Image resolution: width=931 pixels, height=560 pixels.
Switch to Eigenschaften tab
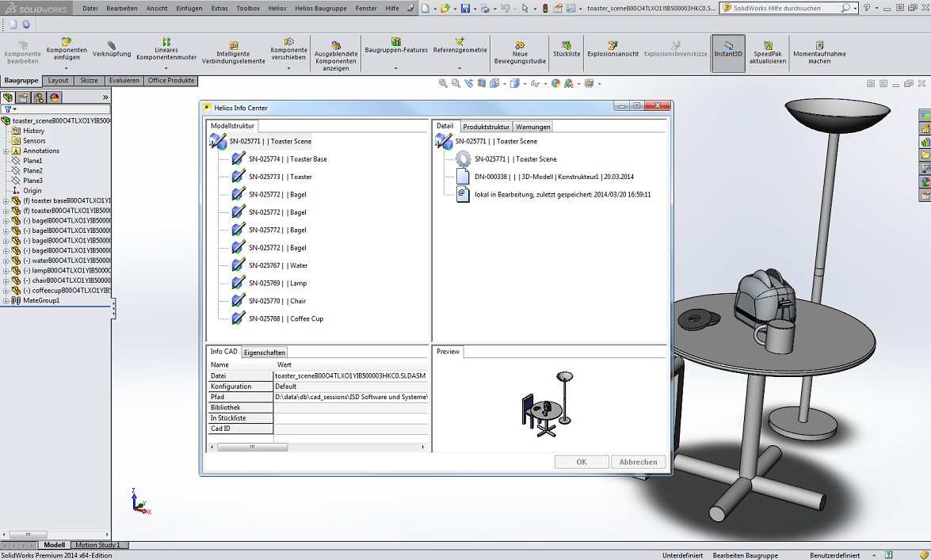(264, 352)
